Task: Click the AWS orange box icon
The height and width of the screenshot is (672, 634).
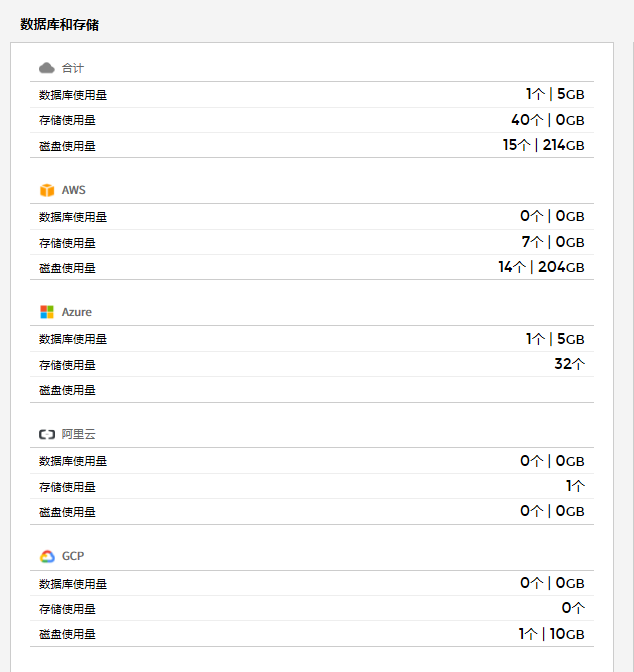Action: (x=46, y=190)
